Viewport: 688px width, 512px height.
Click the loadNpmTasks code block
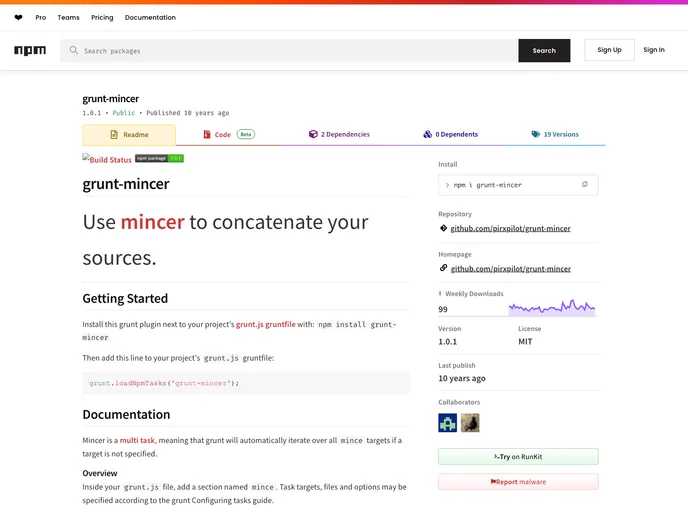pyautogui.click(x=246, y=383)
